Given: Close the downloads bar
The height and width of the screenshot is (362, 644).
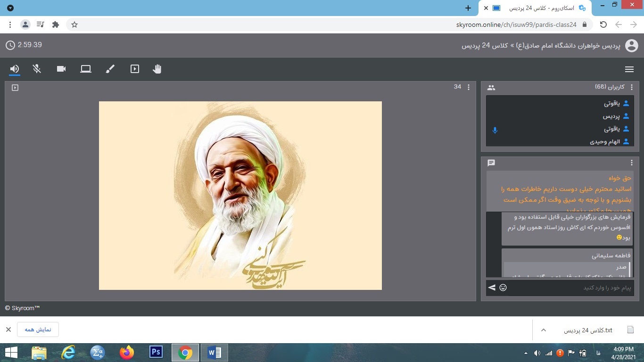Looking at the screenshot, I should pyautogui.click(x=8, y=329).
